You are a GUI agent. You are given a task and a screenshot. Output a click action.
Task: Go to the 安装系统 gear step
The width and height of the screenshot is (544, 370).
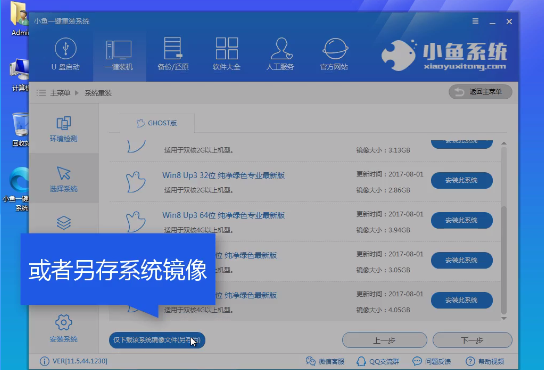click(x=63, y=328)
